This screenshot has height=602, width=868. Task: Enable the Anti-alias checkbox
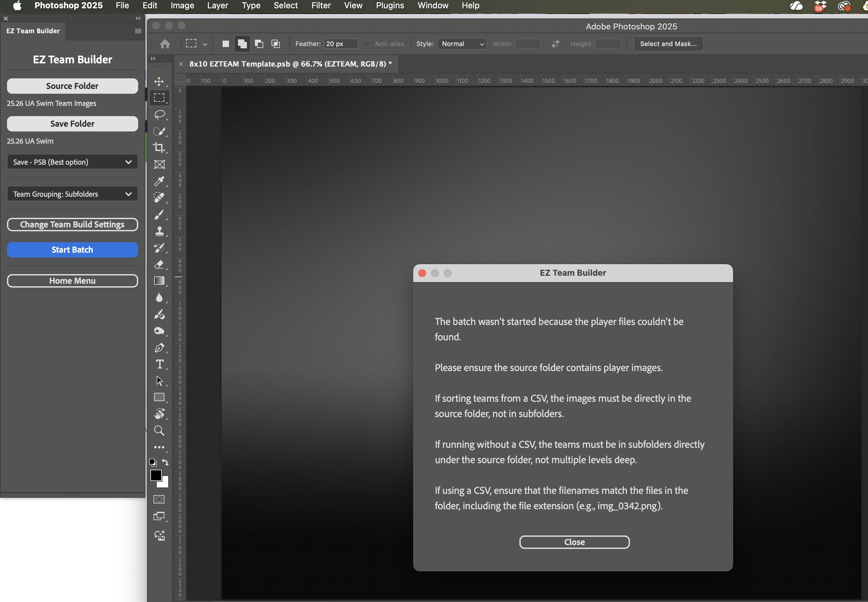tap(367, 44)
